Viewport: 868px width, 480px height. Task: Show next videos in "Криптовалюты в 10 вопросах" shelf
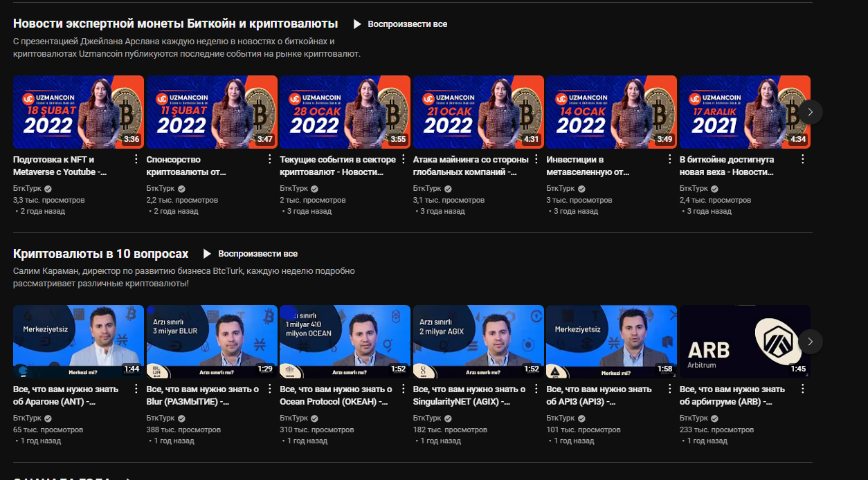(811, 342)
